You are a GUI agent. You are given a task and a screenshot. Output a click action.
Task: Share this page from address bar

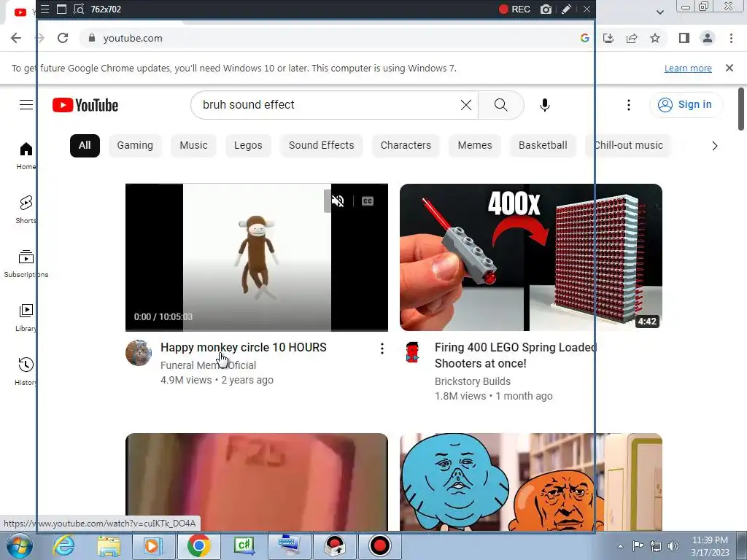click(632, 38)
